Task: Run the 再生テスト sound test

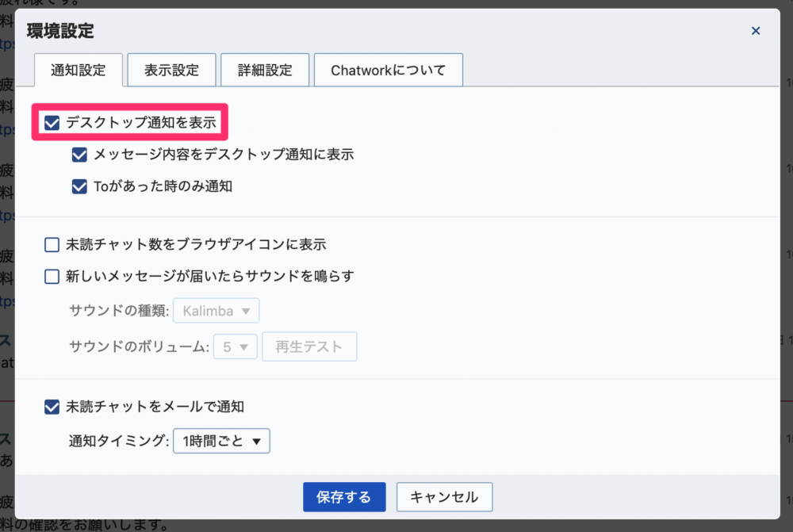Action: [x=309, y=346]
